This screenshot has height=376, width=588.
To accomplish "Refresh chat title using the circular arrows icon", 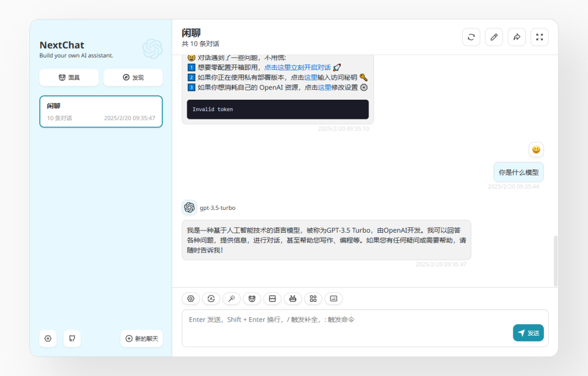I will (x=471, y=37).
